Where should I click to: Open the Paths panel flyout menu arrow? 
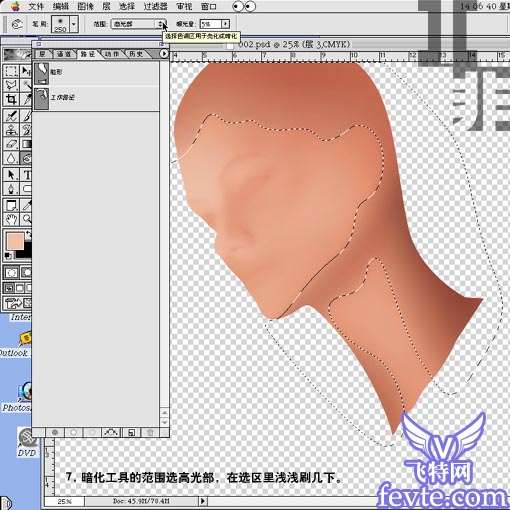164,53
